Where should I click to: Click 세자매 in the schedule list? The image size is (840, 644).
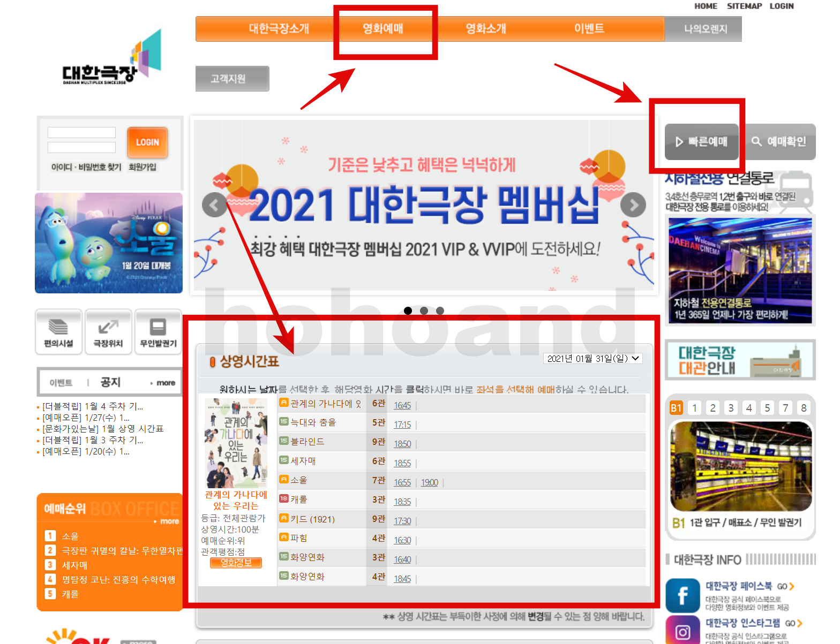coord(303,461)
